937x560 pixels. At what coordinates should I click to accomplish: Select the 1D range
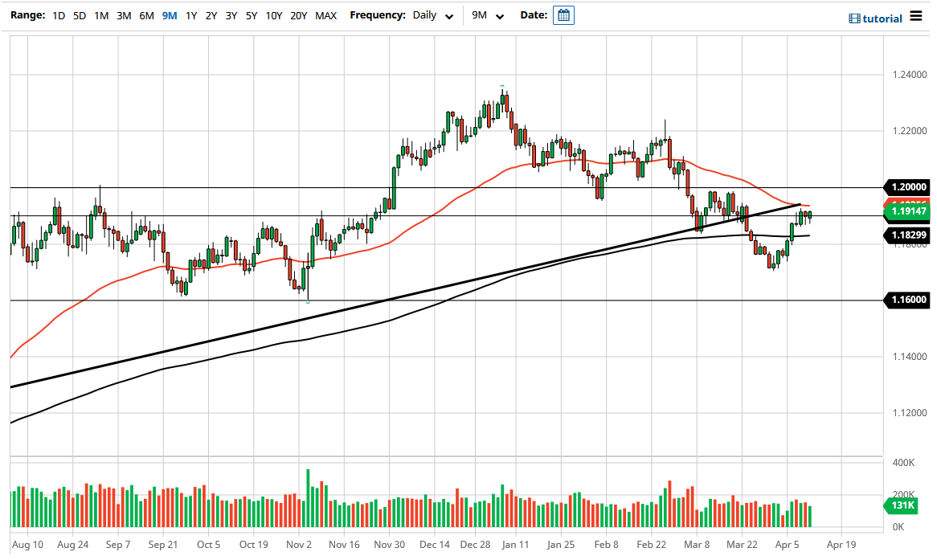pos(59,15)
